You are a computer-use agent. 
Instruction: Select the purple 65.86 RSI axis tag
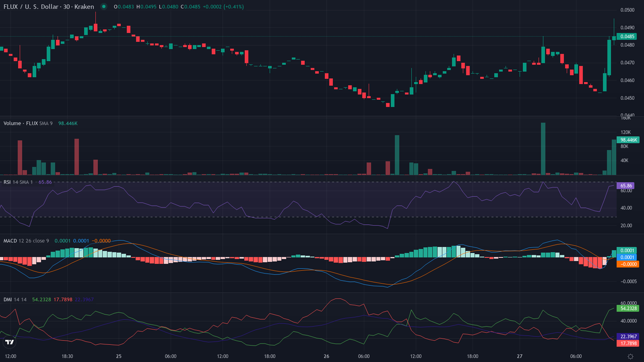tap(626, 186)
